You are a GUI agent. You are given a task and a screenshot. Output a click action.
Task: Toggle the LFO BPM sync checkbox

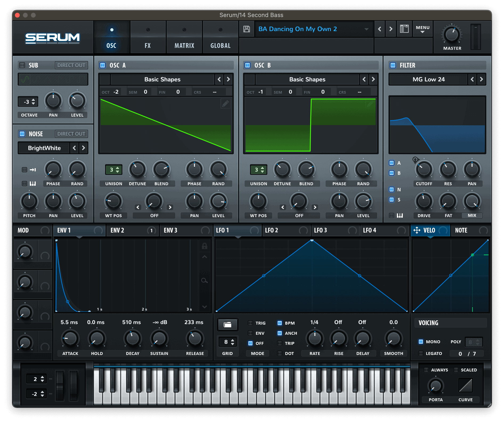(x=280, y=323)
